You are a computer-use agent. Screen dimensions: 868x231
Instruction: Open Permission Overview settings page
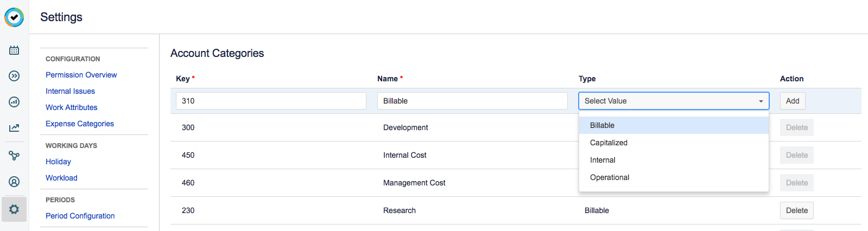(x=81, y=75)
